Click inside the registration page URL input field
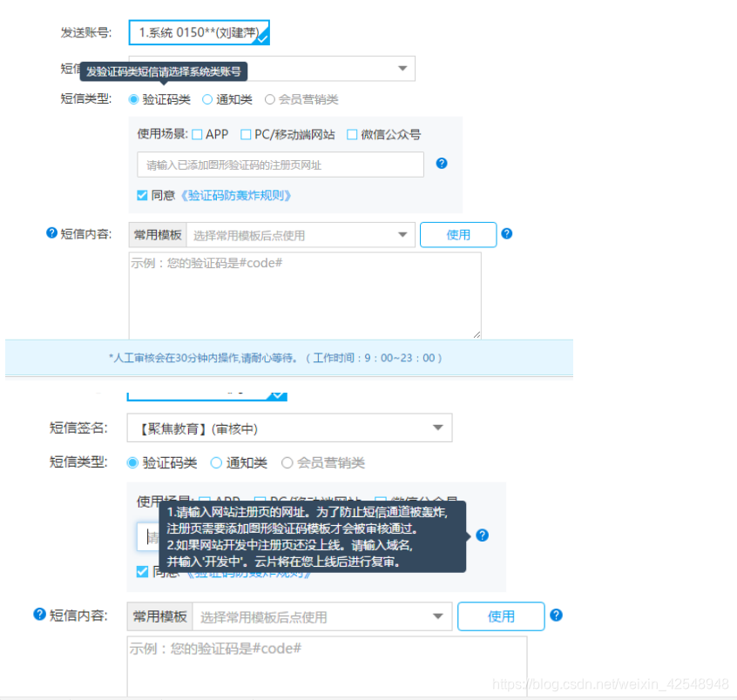This screenshot has height=700, width=737. (x=279, y=164)
